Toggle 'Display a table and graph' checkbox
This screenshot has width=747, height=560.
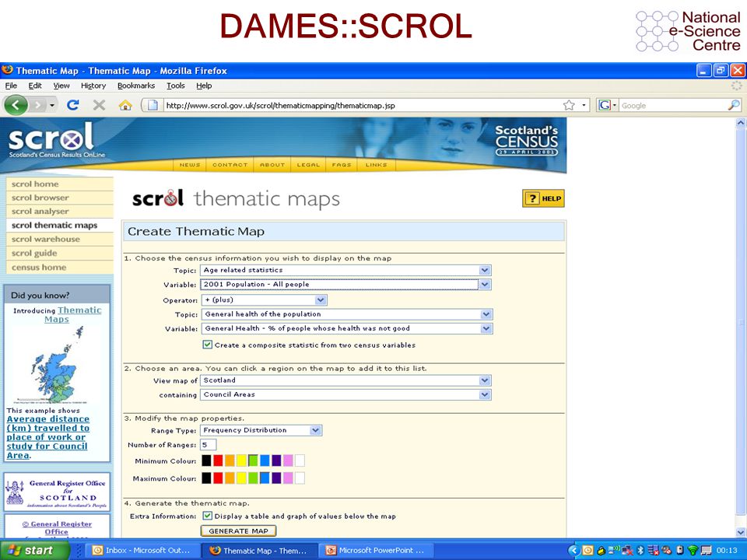207,515
